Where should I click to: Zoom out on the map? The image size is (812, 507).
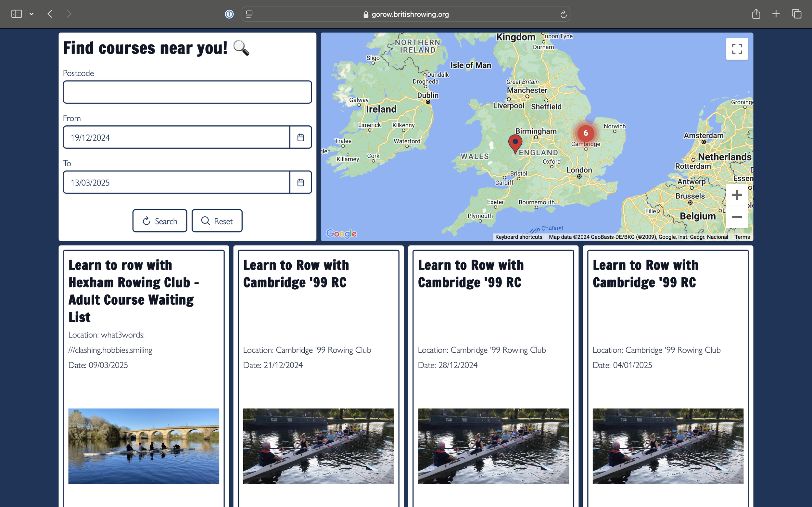[737, 217]
